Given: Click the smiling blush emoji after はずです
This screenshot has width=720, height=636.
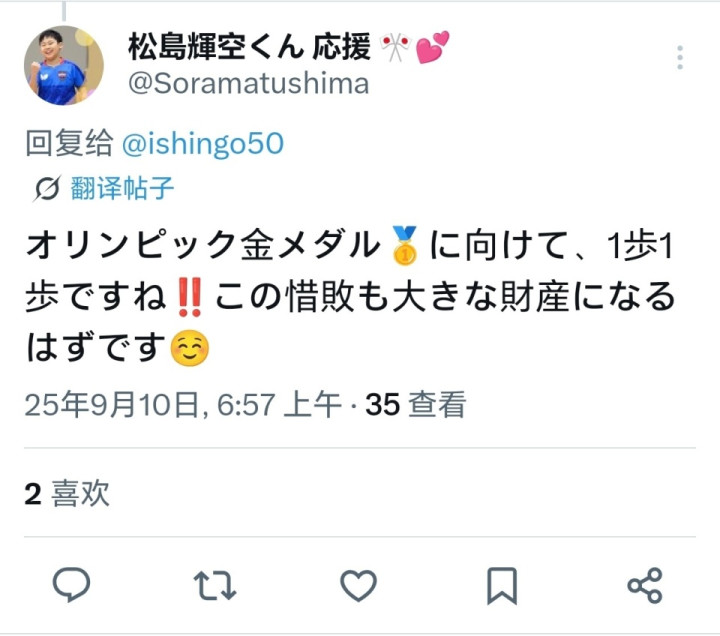Looking at the screenshot, I should pos(190,348).
